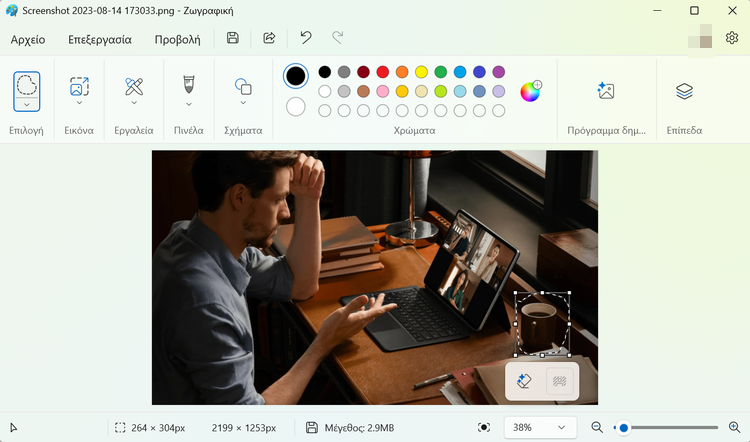Pick the orange color swatch
The height and width of the screenshot is (442, 750).
[x=402, y=72]
